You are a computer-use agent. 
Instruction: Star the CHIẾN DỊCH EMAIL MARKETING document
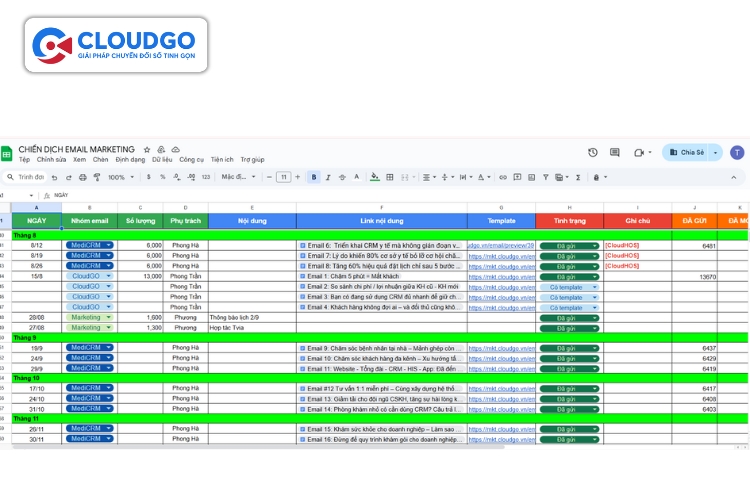(147, 149)
